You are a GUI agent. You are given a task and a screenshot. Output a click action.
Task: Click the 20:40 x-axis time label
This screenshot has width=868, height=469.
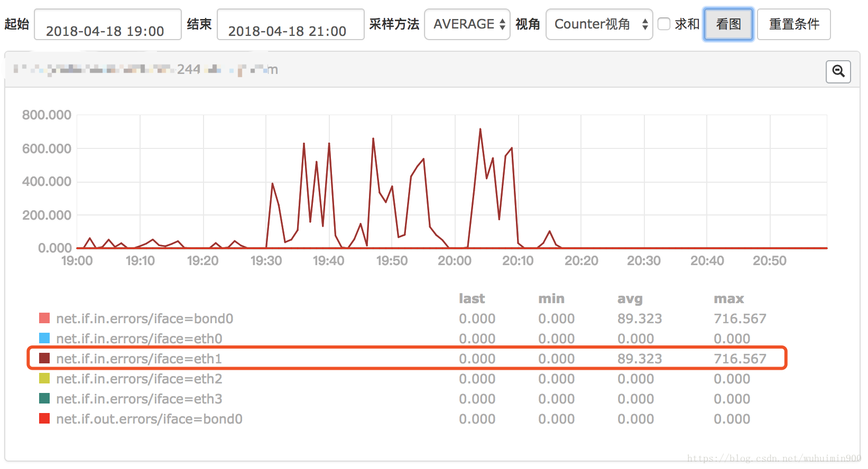coord(707,260)
